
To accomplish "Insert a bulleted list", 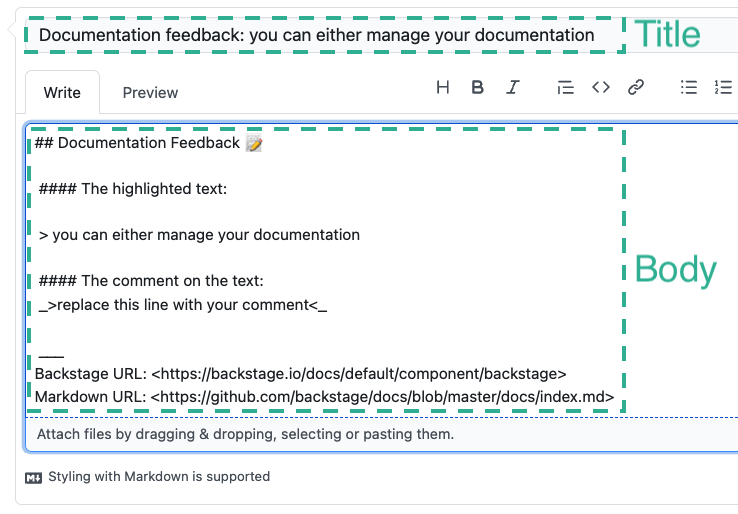I will coord(688,87).
